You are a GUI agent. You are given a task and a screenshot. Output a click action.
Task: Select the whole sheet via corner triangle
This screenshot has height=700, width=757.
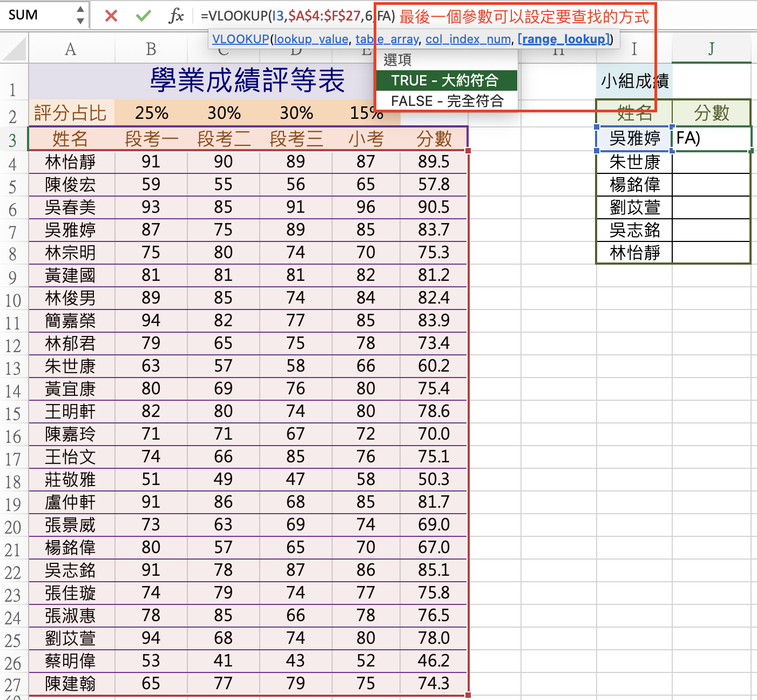coord(14,49)
